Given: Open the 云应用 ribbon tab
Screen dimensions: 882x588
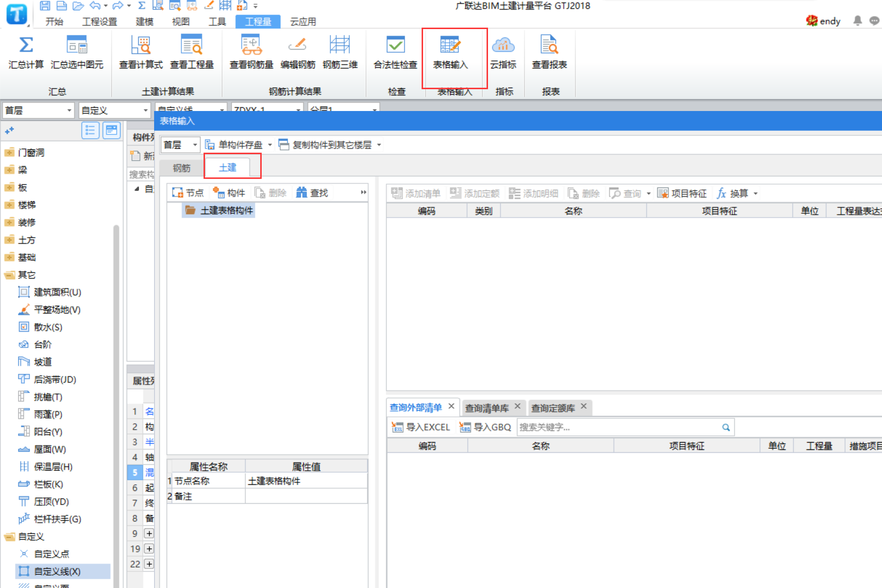Looking at the screenshot, I should click(x=303, y=21).
